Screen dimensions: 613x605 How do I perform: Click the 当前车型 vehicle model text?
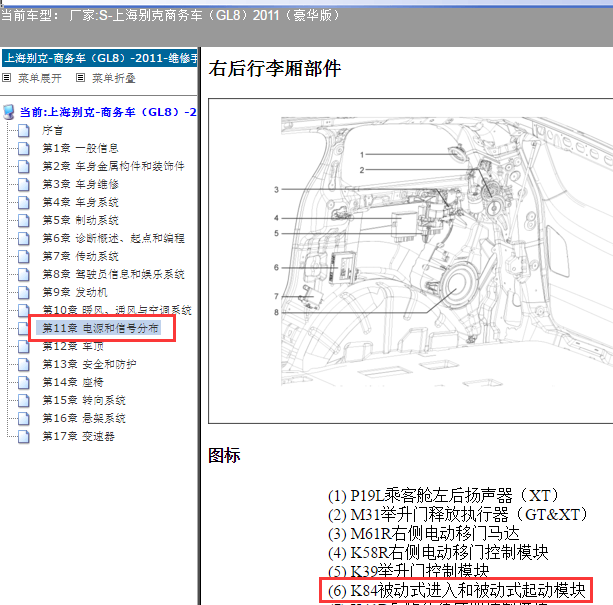point(170,16)
